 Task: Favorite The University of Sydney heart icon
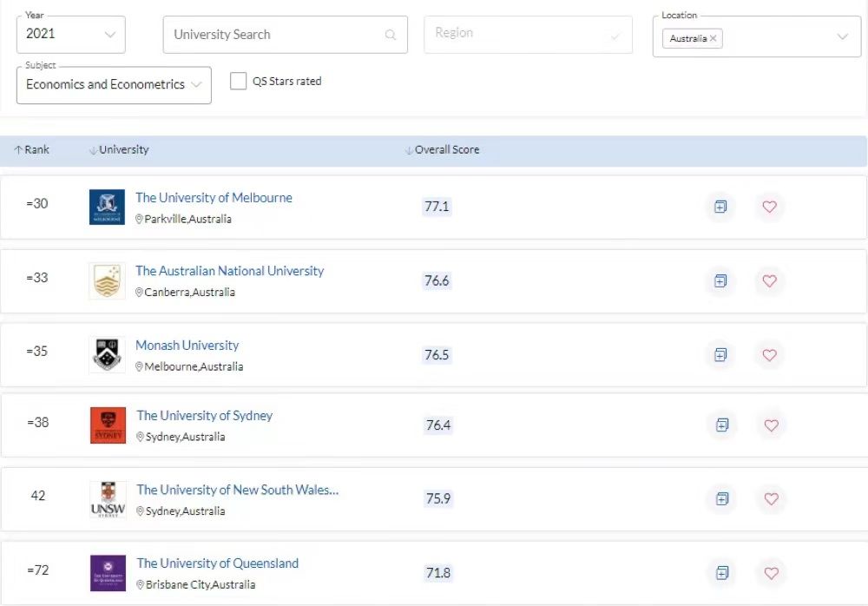771,425
